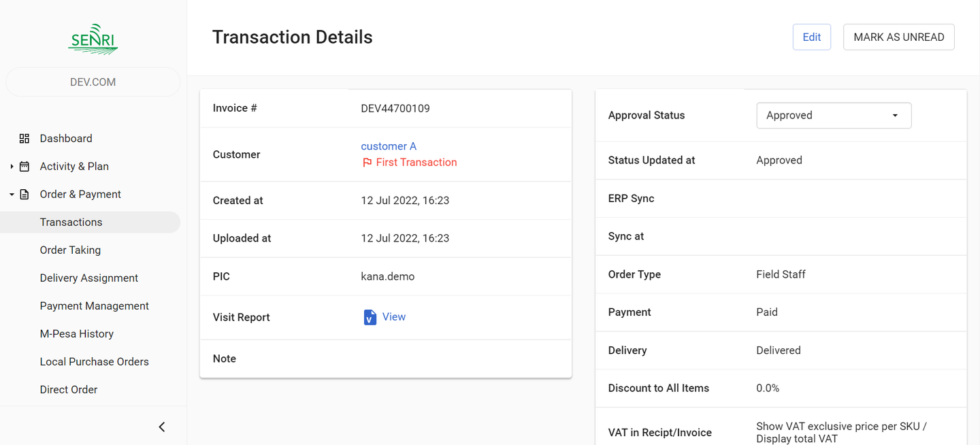Navigate to Local Purchase Orders
This screenshot has height=445, width=980.
[x=94, y=362]
